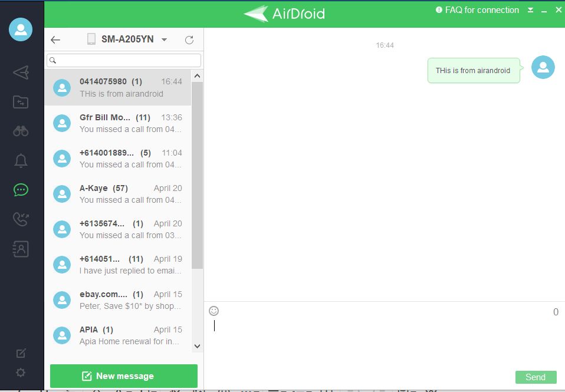Viewport: 565px width, 392px height.
Task: Open FAQ for connection link
Action: 482,10
